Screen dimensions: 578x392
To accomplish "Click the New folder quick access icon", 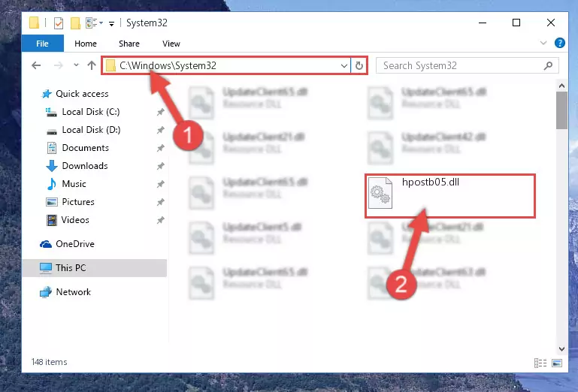I will pos(75,23).
